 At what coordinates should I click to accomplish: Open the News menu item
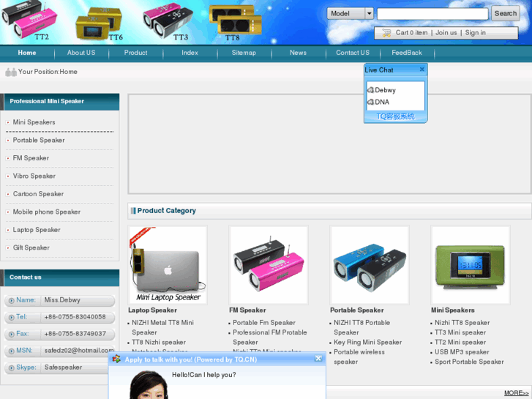(x=299, y=53)
